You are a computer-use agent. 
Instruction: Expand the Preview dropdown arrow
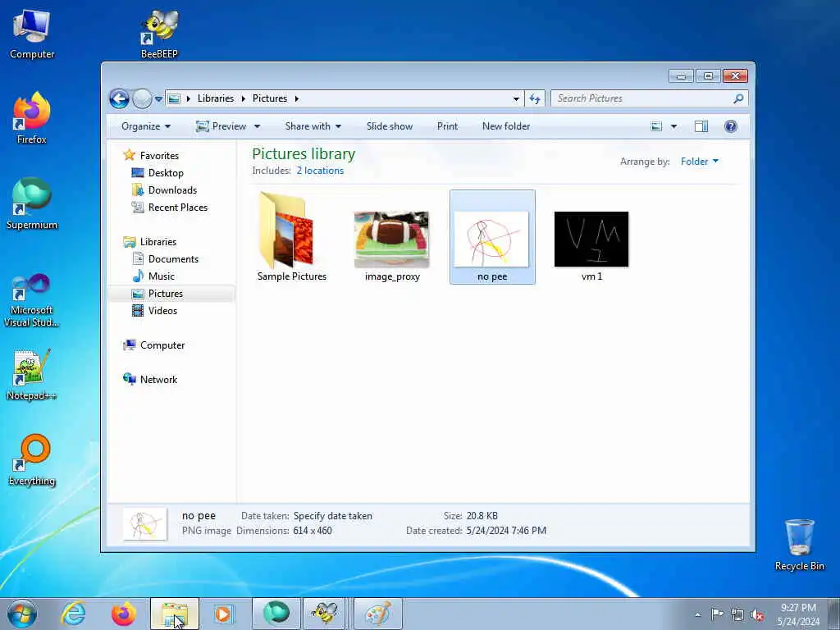pyautogui.click(x=257, y=126)
